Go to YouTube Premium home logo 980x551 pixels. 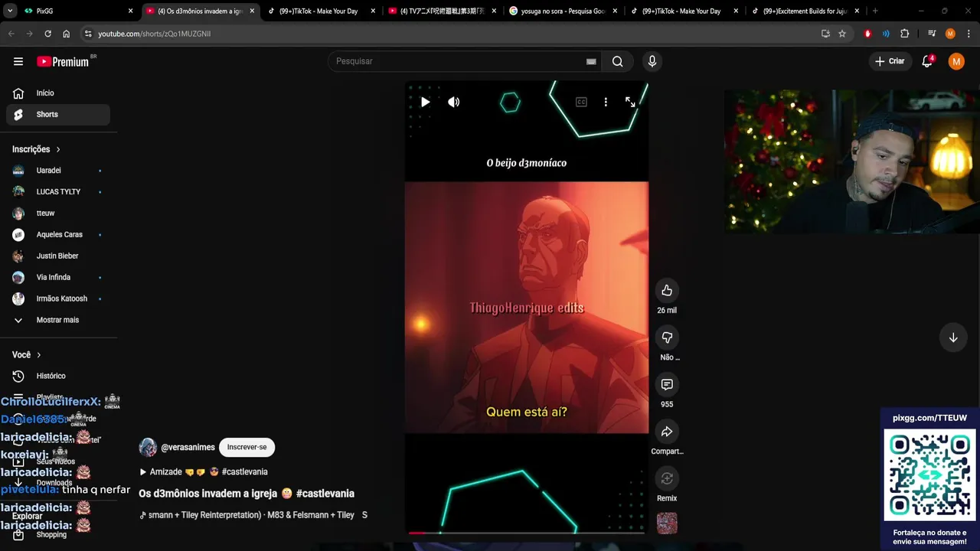pos(64,61)
